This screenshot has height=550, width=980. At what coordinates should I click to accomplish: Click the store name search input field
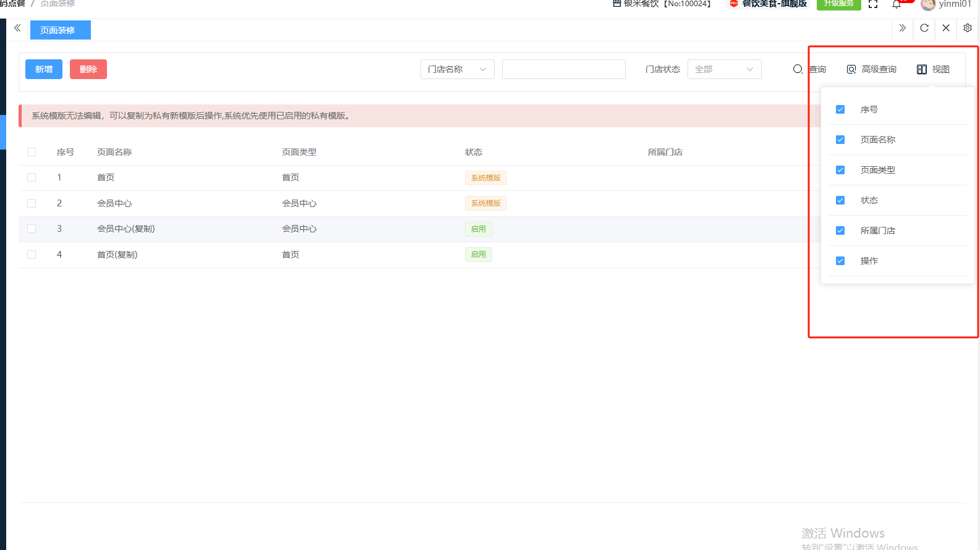coord(563,69)
